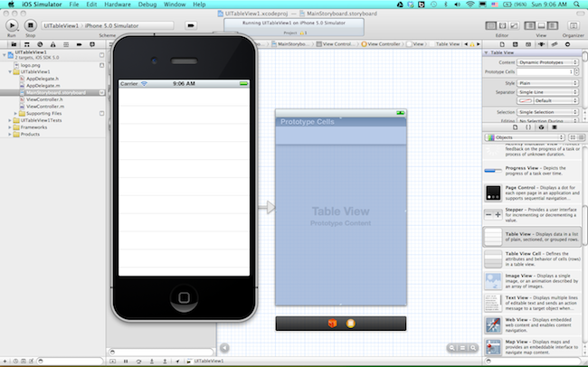Viewport: 588px width, 367px height.
Task: Collapse the Table View inspector section
Action: pos(486,52)
